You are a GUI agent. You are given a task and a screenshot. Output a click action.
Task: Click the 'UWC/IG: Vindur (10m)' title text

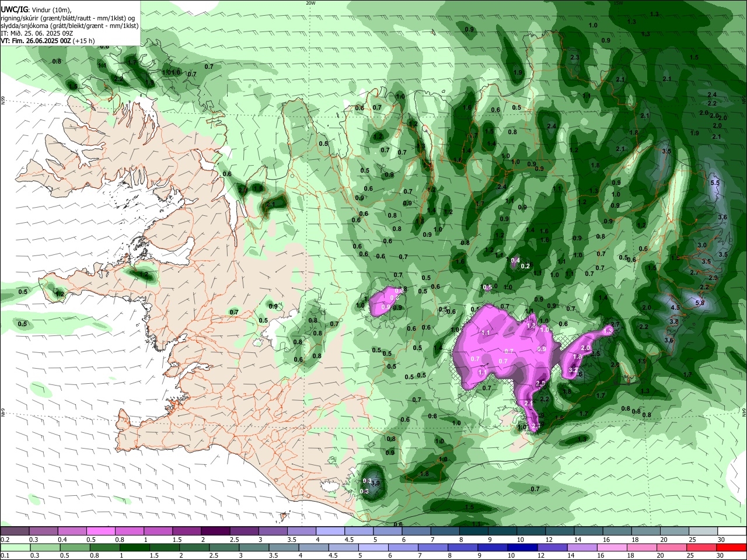(36, 10)
